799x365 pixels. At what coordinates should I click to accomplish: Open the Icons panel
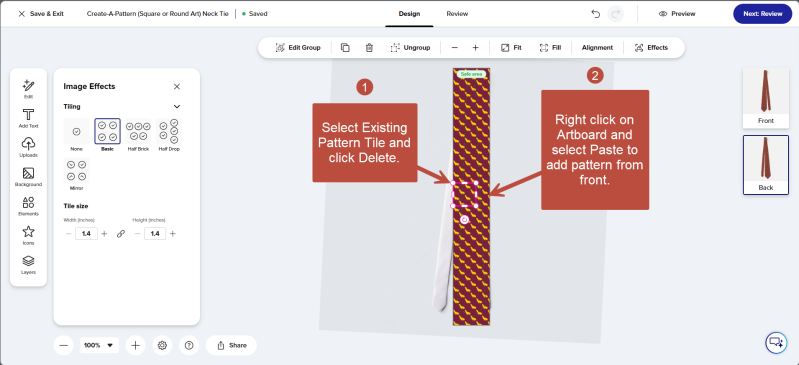pos(29,236)
